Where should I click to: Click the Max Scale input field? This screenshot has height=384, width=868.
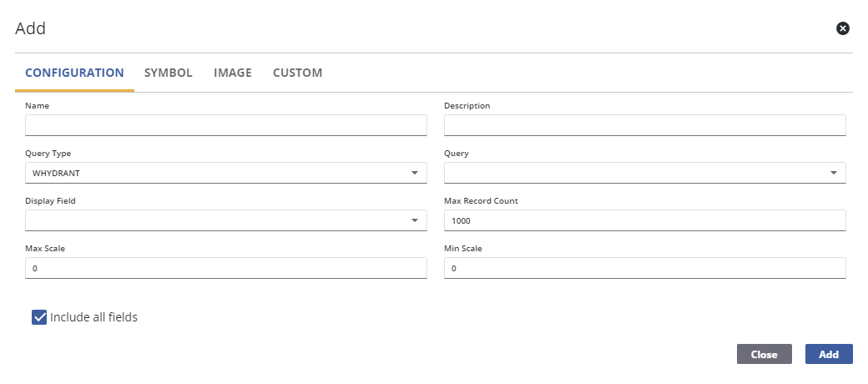coord(225,268)
